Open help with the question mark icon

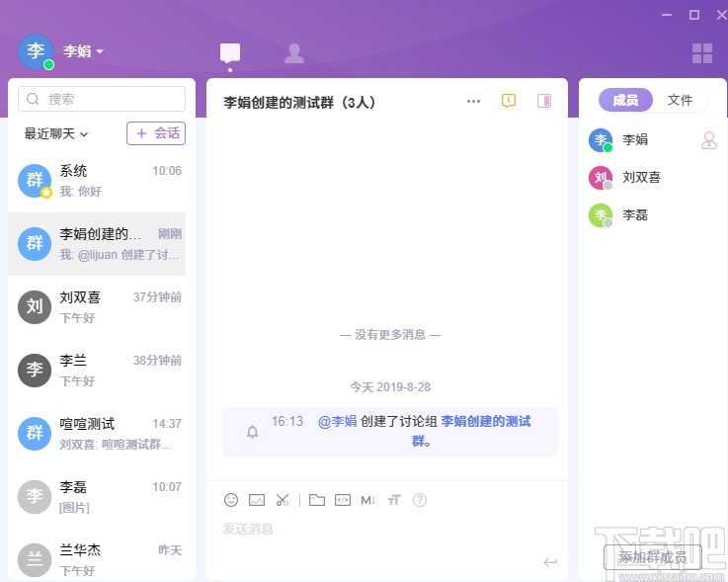(420, 500)
